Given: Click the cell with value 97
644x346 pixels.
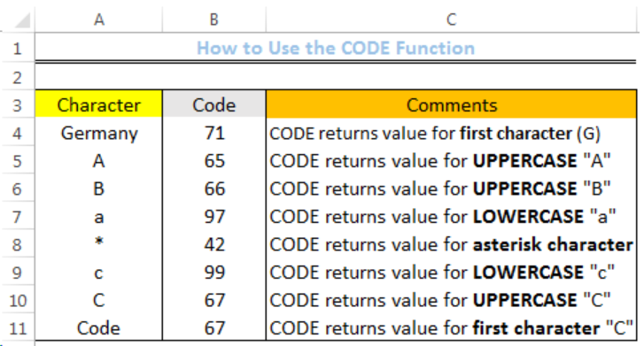Looking at the screenshot, I should [214, 217].
